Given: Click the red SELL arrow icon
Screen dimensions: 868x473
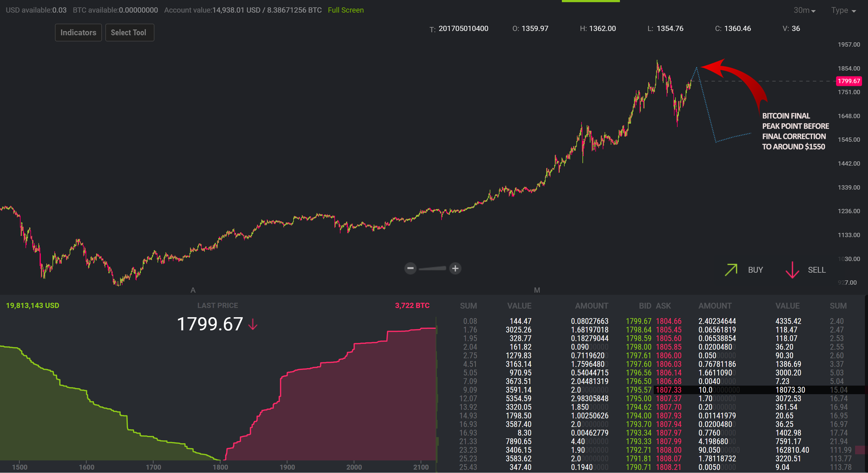Looking at the screenshot, I should click(x=792, y=270).
